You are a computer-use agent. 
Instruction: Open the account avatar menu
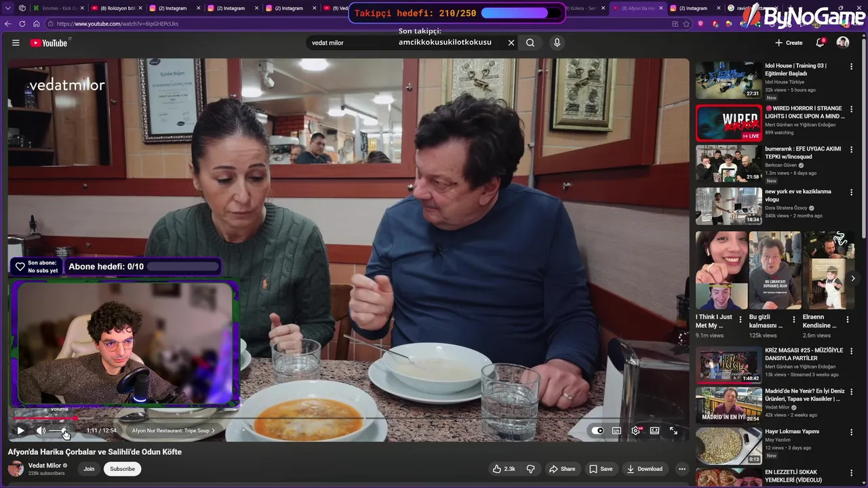[x=843, y=43]
